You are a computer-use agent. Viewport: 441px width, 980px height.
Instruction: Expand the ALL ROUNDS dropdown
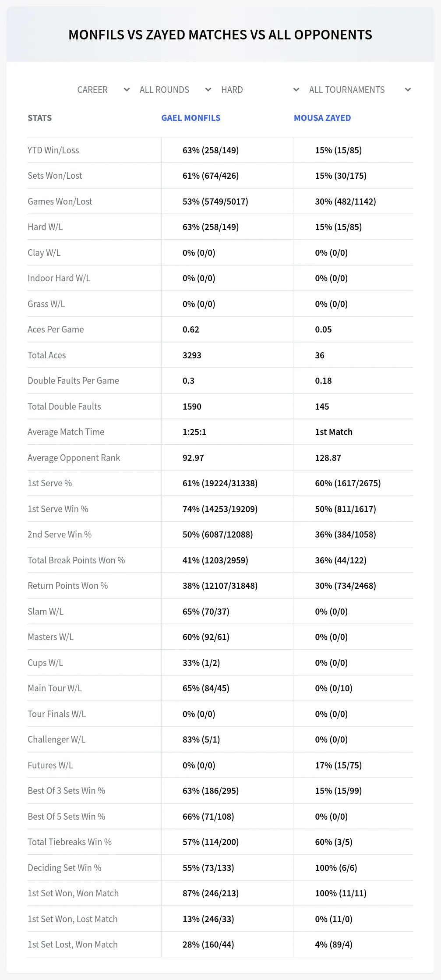(x=175, y=90)
